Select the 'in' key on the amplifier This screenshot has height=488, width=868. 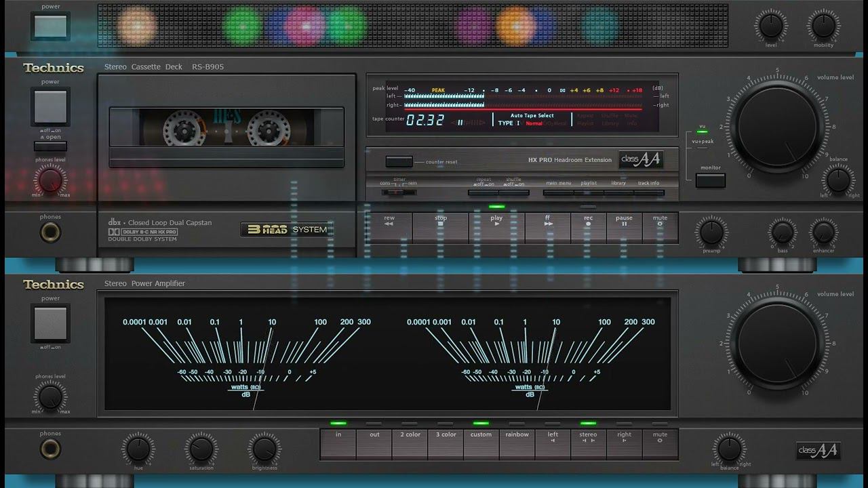point(338,444)
